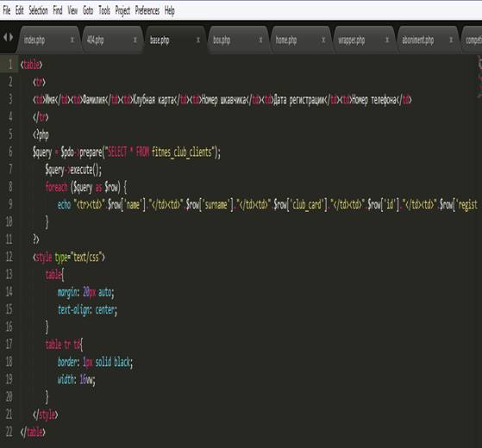Click line number 22 in the gutter
The height and width of the screenshot is (448, 482).
[x=9, y=432]
